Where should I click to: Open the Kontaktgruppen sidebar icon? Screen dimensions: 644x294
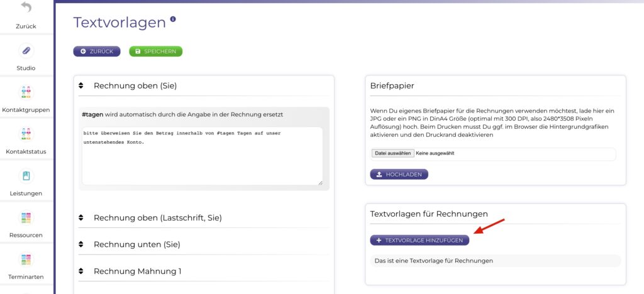pyautogui.click(x=26, y=92)
